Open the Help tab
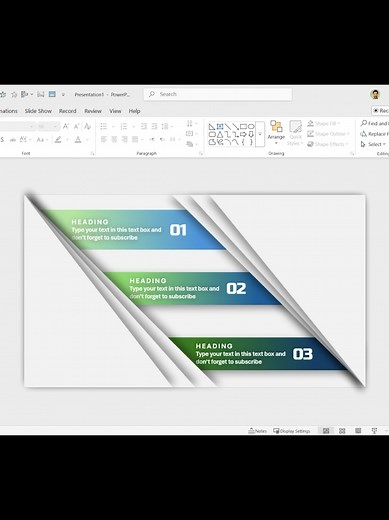Screen dimensions: 389x520 pos(134,111)
